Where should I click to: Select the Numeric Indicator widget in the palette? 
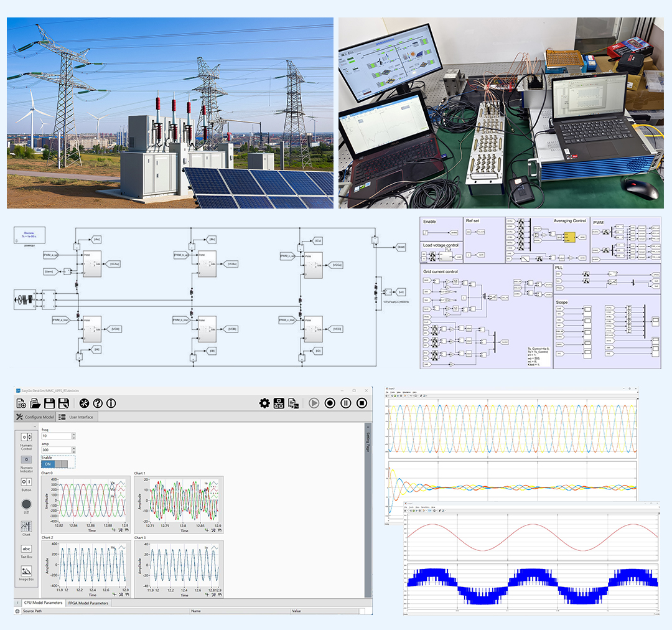pos(26,463)
